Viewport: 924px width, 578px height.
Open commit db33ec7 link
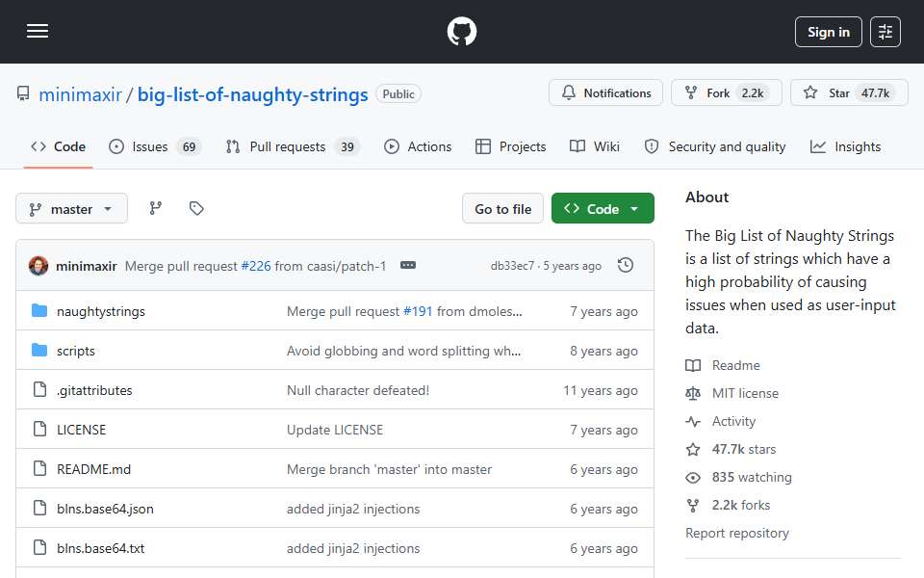[512, 266]
